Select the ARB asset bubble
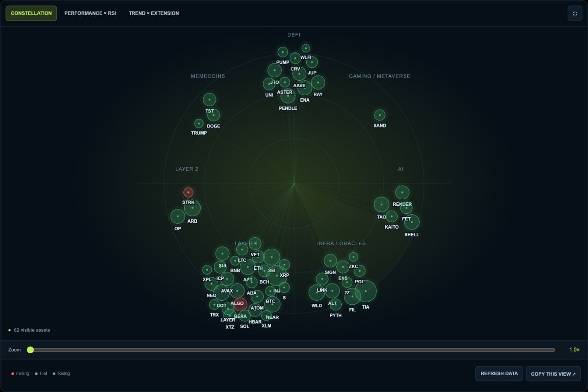 [x=192, y=208]
